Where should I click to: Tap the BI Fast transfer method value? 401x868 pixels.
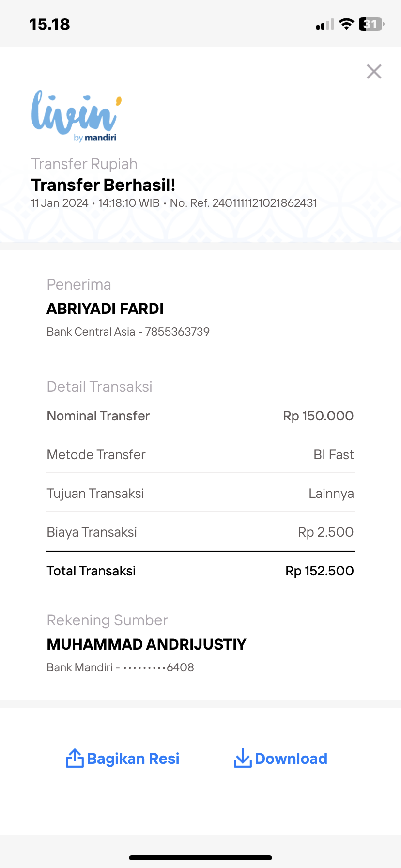(x=334, y=454)
